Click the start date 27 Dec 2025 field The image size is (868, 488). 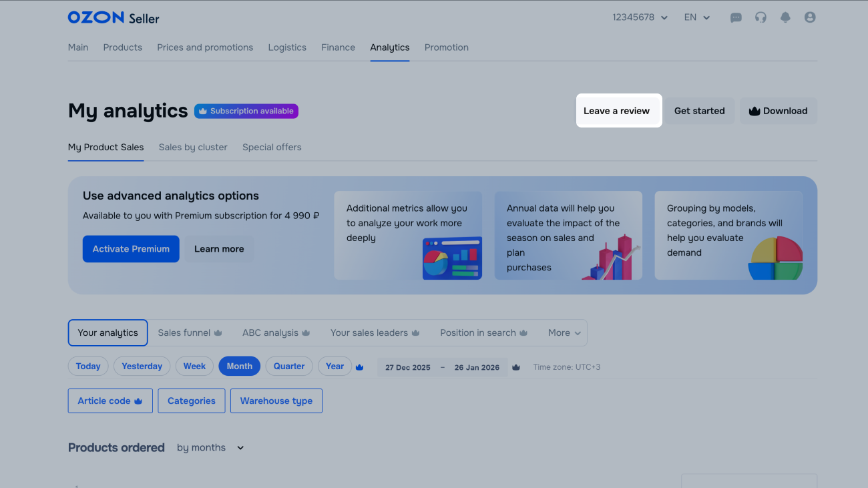[408, 368]
